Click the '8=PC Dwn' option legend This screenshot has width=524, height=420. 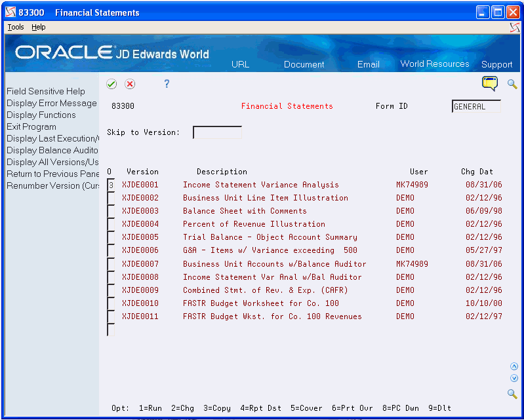pyautogui.click(x=401, y=408)
